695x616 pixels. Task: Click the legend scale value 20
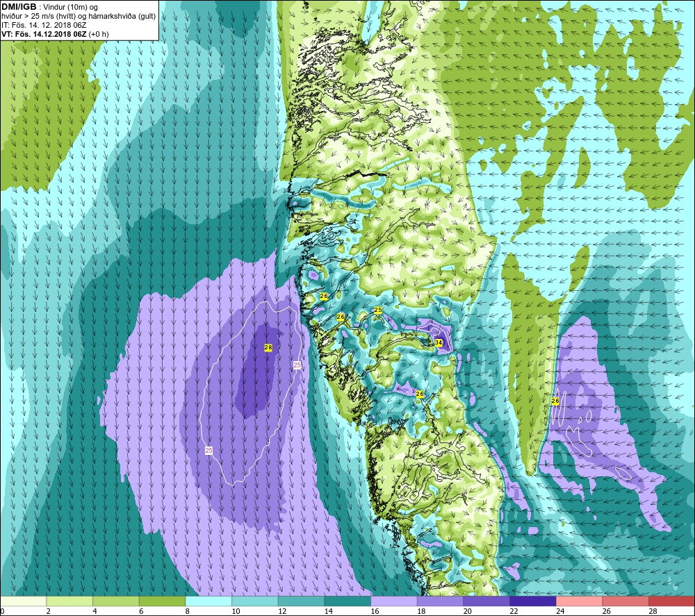point(468,612)
